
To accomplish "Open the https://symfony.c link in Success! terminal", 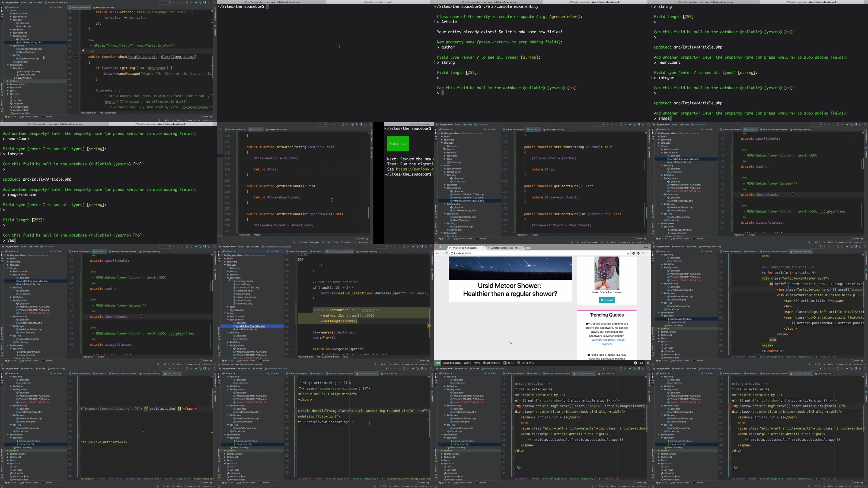I will coord(415,169).
